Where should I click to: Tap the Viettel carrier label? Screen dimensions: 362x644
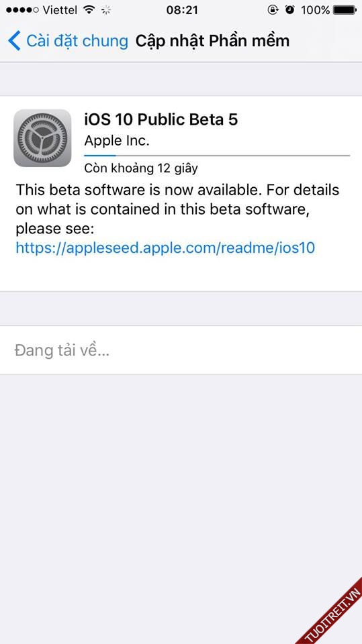point(61,10)
